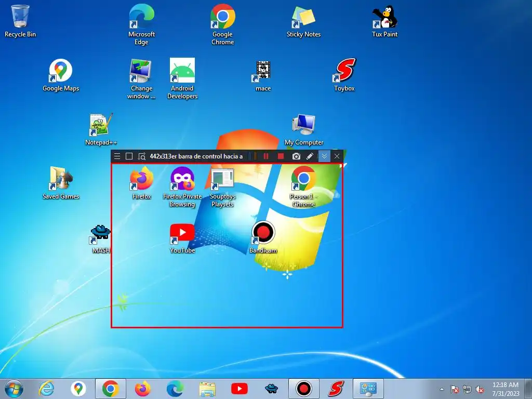The width and height of the screenshot is (532, 399).
Task: Select the Recycle Bin desktop icon
Action: 20,21
